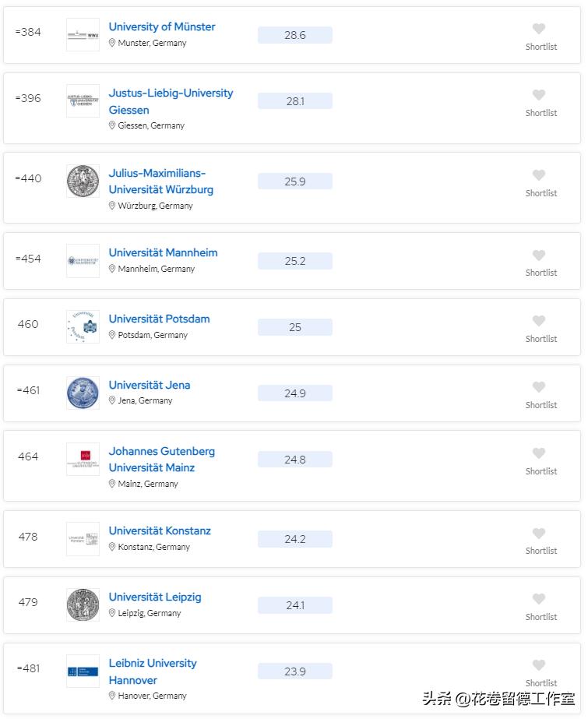
Task: Shortlist University of Münster with heart icon
Action: [x=539, y=28]
